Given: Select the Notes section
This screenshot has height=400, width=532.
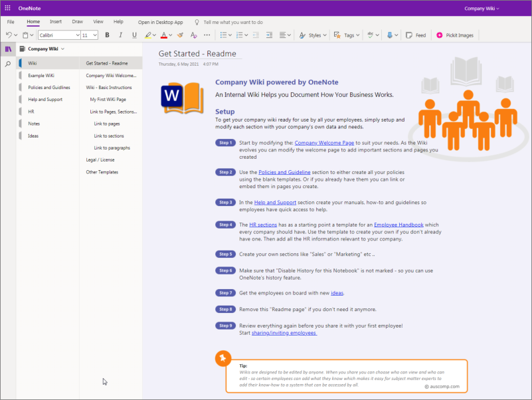Looking at the screenshot, I should [x=34, y=124].
